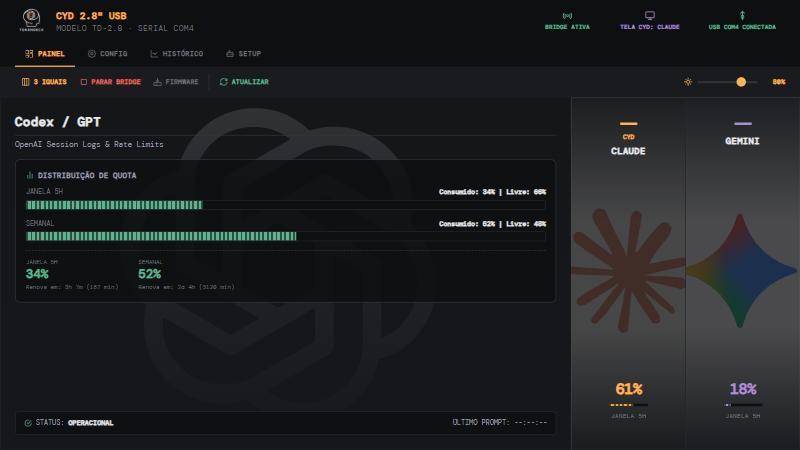Click 'OpenAI Session Logs & Rate Limits' subtitle

click(89, 144)
